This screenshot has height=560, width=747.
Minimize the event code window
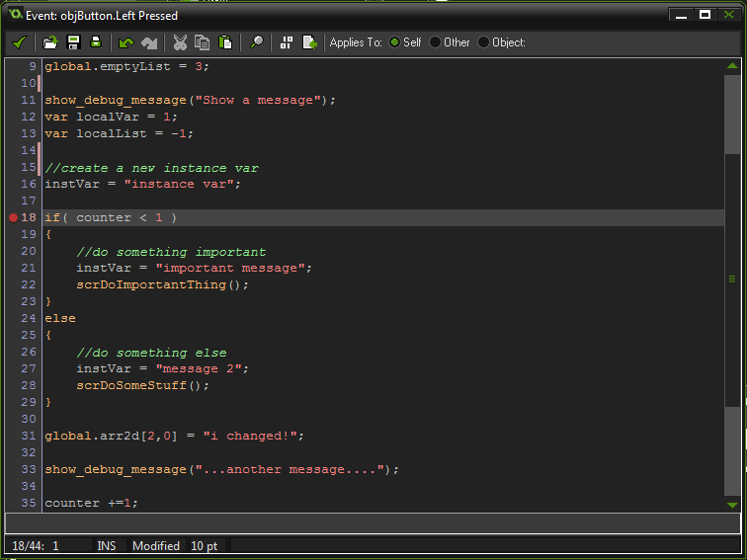click(x=681, y=15)
